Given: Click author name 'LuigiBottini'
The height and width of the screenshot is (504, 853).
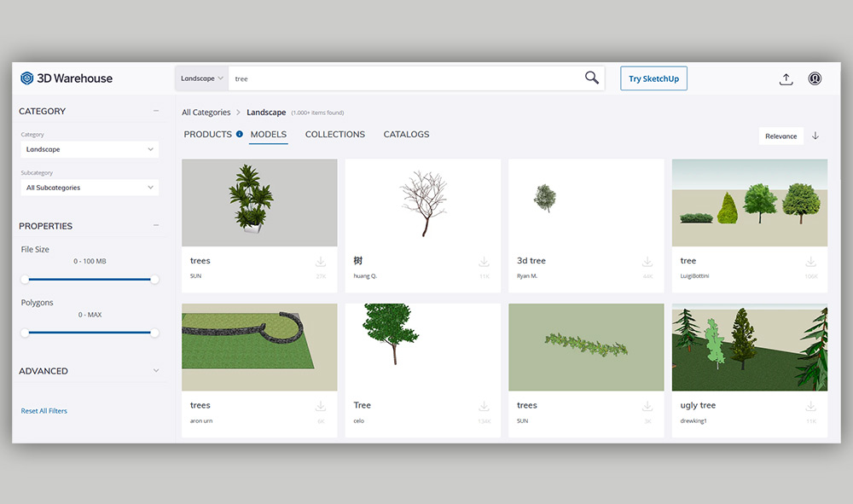Looking at the screenshot, I should click(694, 276).
